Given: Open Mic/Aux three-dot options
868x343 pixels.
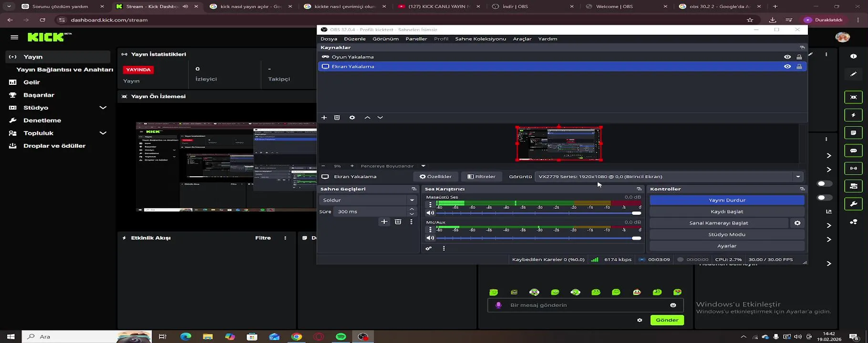Looking at the screenshot, I should (x=430, y=230).
